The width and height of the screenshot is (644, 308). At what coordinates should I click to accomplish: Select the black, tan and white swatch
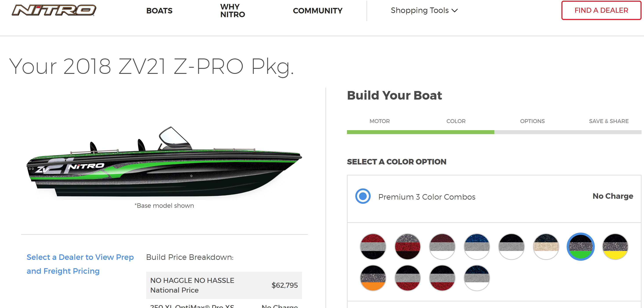546,246
